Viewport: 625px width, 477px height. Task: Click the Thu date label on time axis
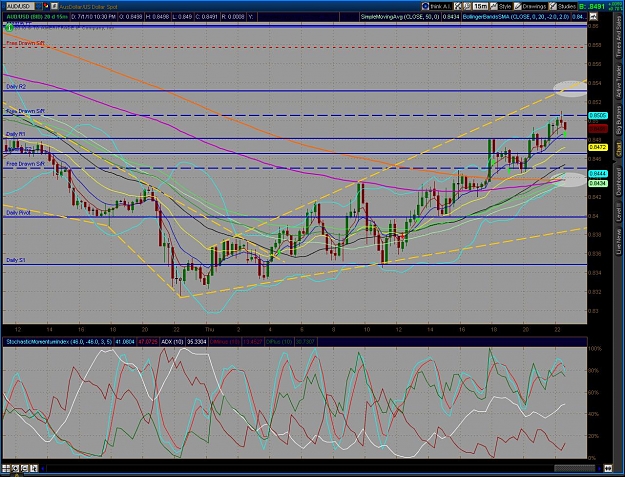click(x=209, y=330)
